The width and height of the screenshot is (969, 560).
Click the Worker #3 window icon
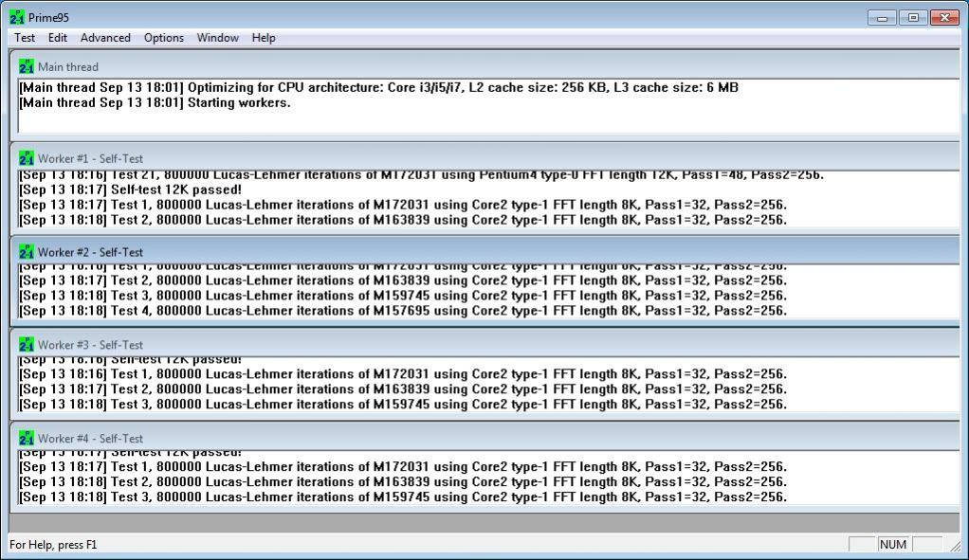point(26,345)
